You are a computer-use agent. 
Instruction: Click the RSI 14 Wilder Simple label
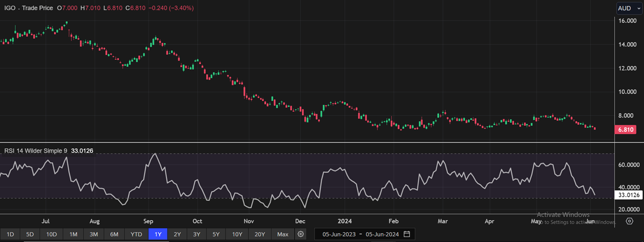point(35,151)
